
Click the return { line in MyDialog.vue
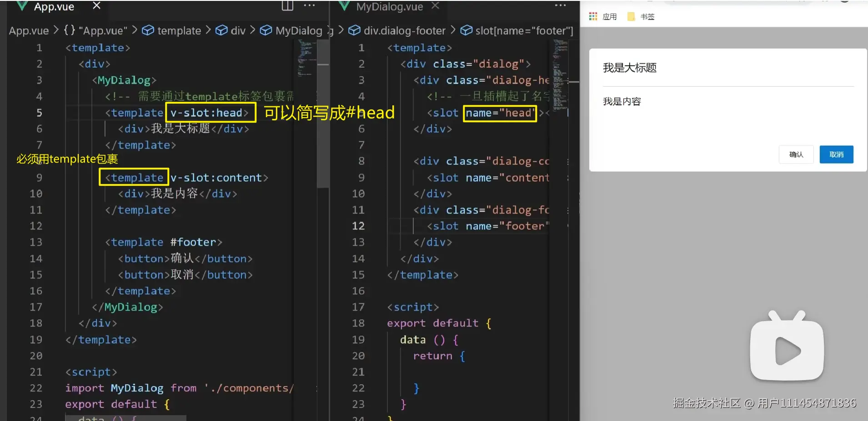[x=439, y=356]
